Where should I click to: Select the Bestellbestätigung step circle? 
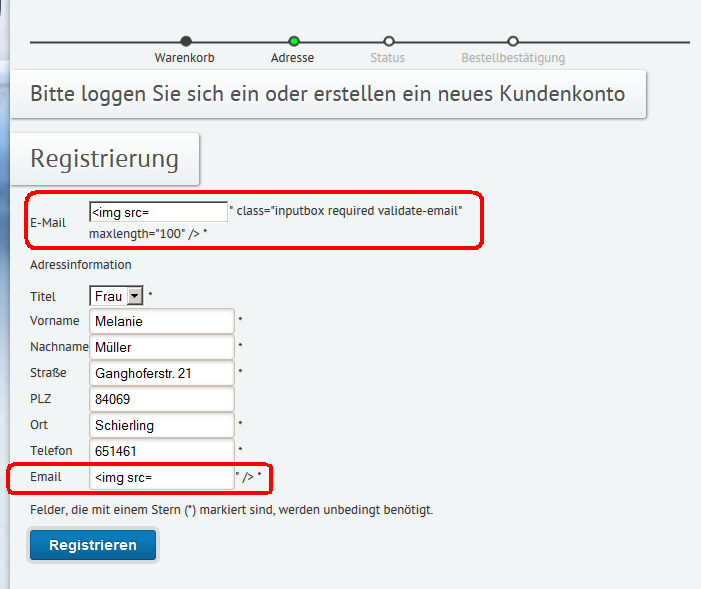point(513,42)
